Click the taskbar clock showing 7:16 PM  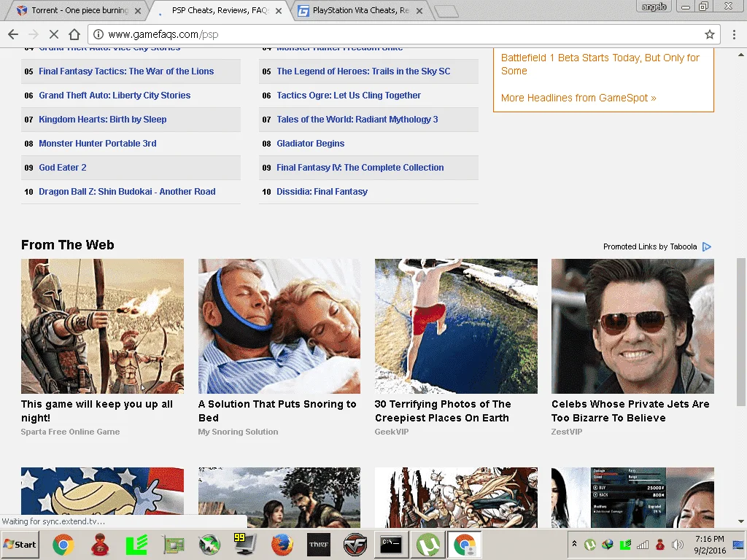709,544
